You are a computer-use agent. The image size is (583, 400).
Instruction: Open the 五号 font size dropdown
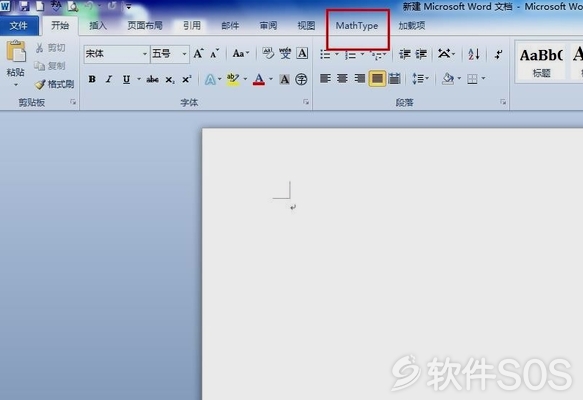[x=184, y=54]
